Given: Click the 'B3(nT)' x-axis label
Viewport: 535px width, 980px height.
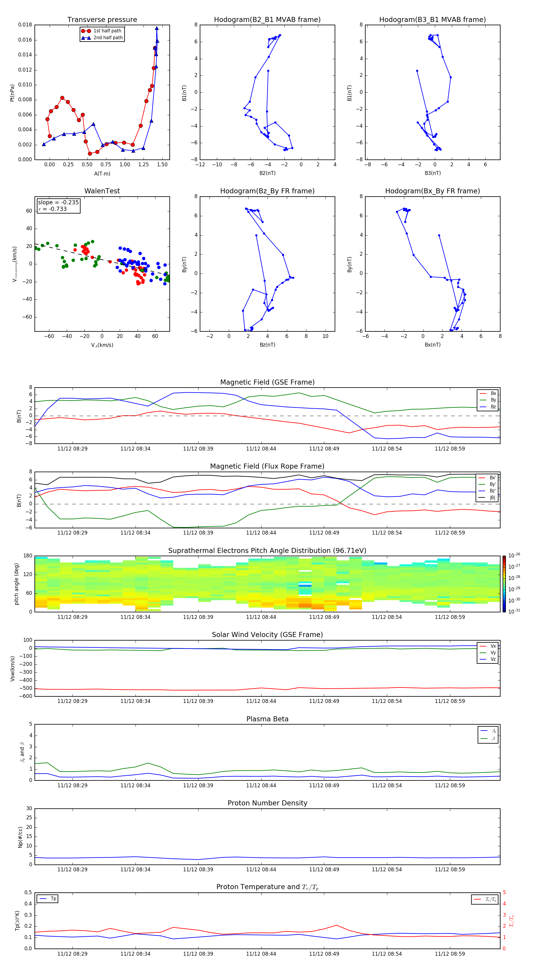Looking at the screenshot, I should (432, 173).
